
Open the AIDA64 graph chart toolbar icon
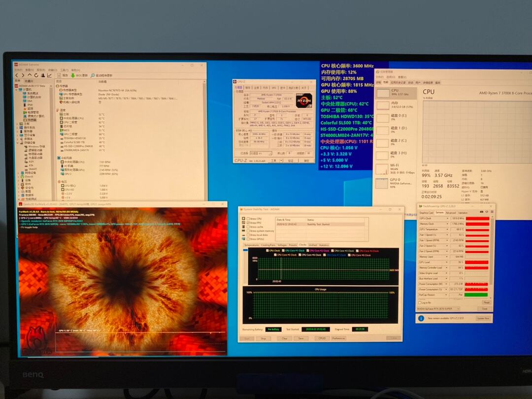[49, 75]
